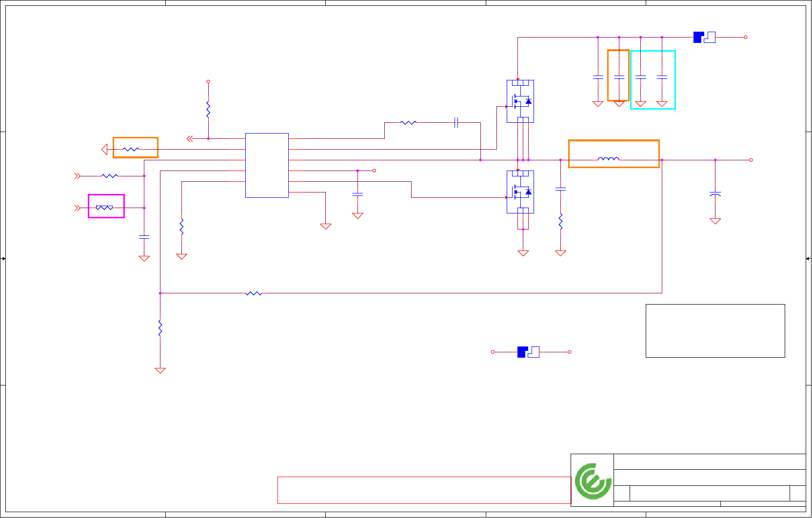Select snubber capacitor hanging below switch node
The height and width of the screenshot is (518, 812).
point(560,189)
